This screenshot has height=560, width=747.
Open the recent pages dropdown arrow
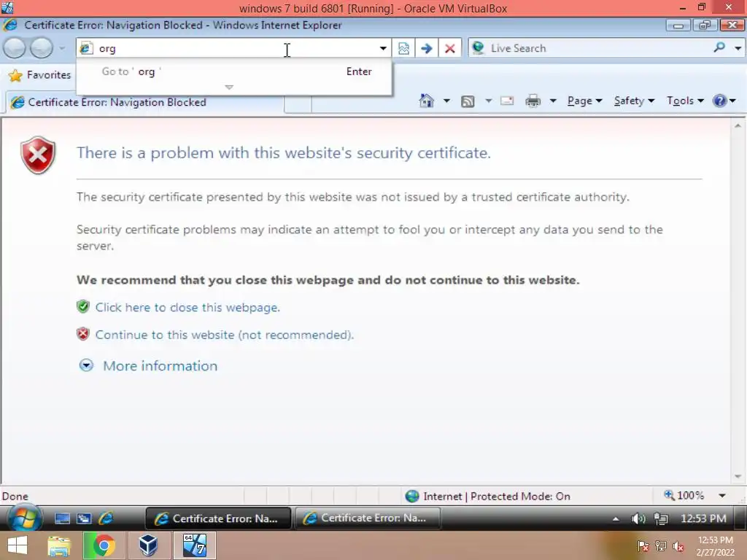[x=62, y=48]
